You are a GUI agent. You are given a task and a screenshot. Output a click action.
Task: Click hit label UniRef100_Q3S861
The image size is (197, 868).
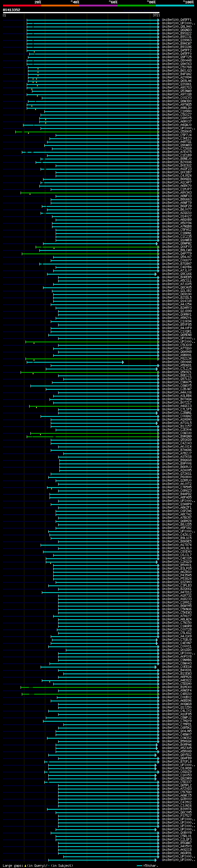(x=177, y=84)
